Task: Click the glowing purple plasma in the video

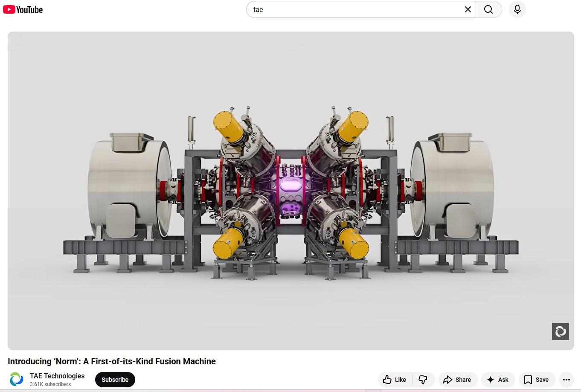Action: pyautogui.click(x=290, y=185)
